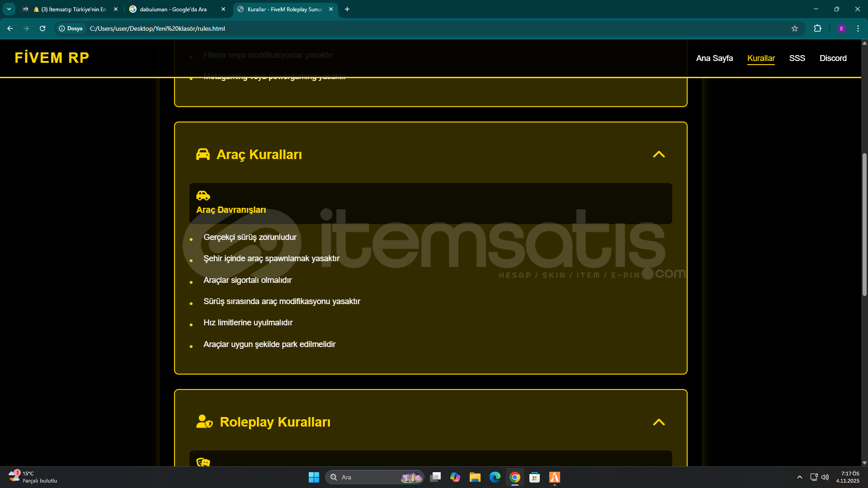Open the Chrome three-dot menu
The height and width of the screenshot is (488, 868).
[x=858, y=28]
